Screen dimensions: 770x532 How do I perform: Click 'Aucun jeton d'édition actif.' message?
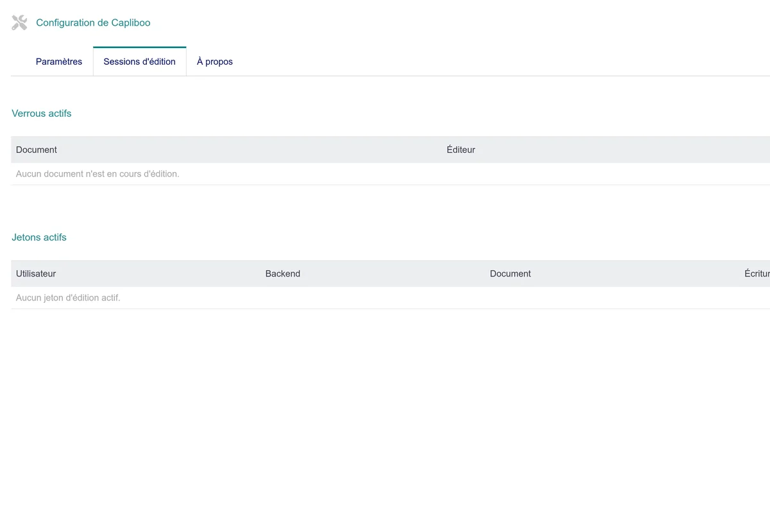(68, 298)
